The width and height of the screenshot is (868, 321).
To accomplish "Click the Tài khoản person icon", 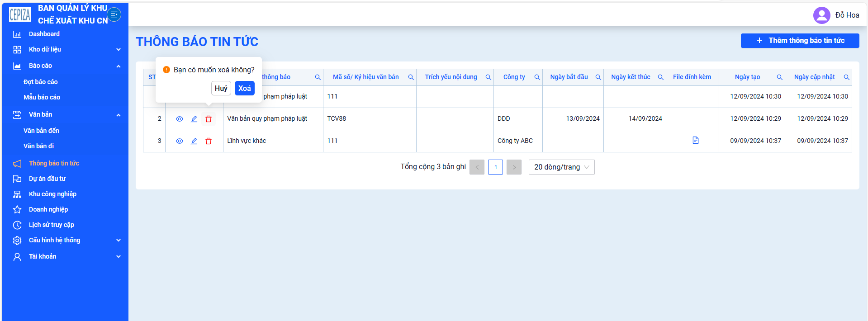I will coord(17,257).
